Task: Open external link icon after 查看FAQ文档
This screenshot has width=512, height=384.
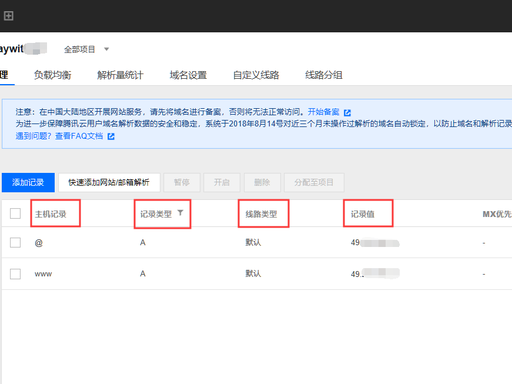Action: pyautogui.click(x=111, y=136)
